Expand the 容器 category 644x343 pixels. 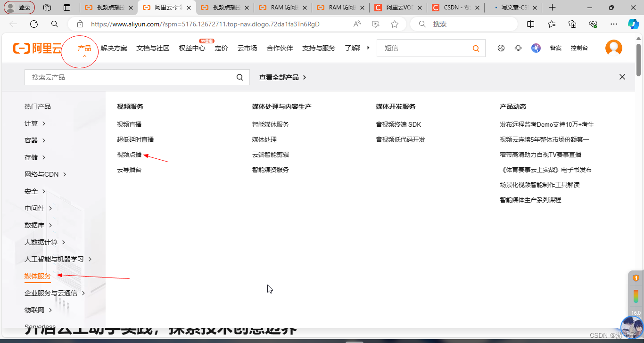click(x=35, y=140)
